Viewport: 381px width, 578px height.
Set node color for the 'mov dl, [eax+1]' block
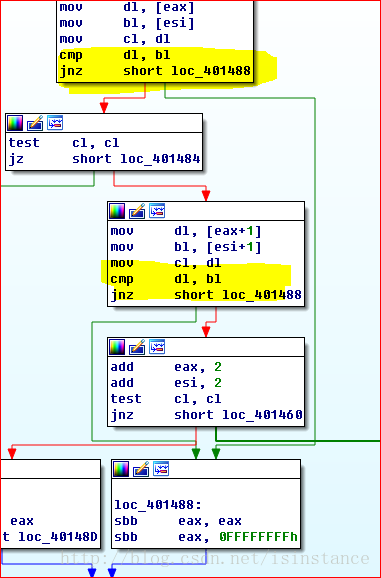pos(117,211)
